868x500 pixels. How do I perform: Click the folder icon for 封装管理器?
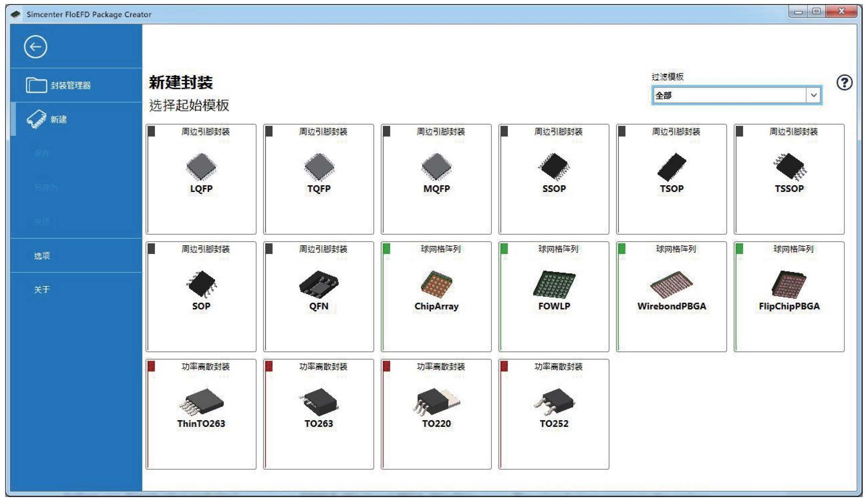36,85
